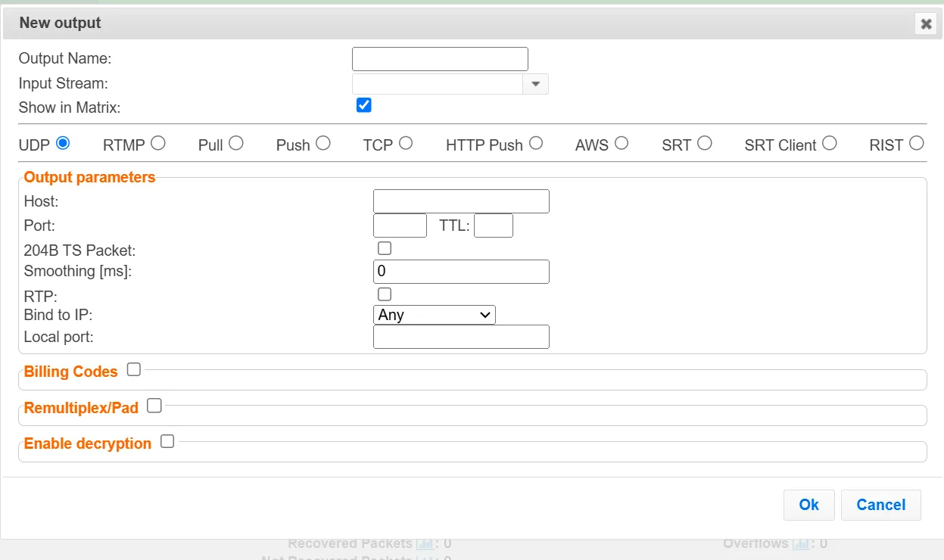
Task: Pick the HTTP Push option
Action: point(536,143)
